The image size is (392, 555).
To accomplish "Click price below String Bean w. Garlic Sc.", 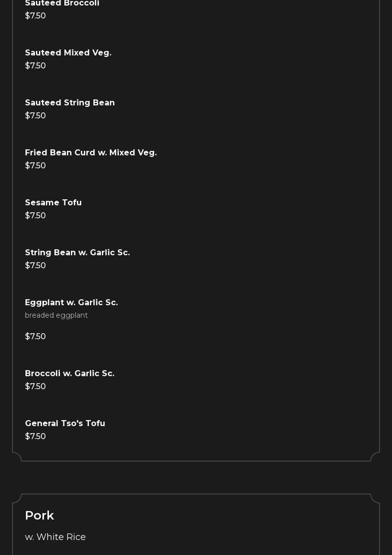I will [x=35, y=266].
